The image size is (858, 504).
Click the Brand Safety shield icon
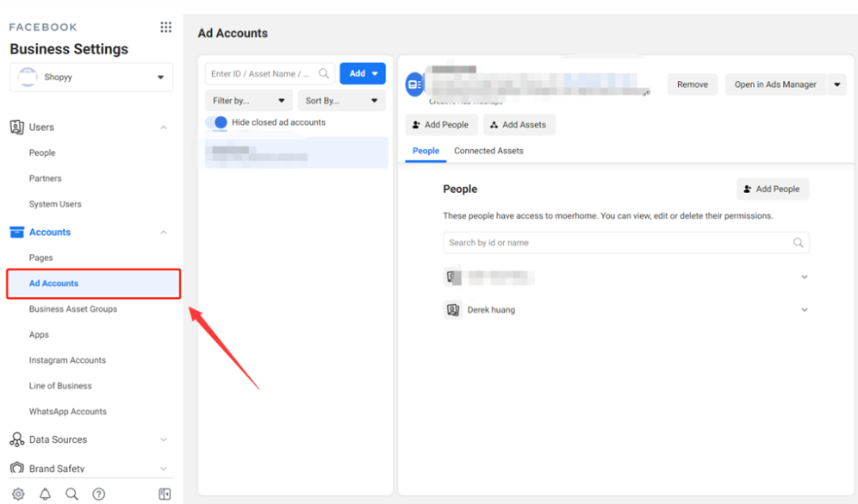pyautogui.click(x=17, y=468)
